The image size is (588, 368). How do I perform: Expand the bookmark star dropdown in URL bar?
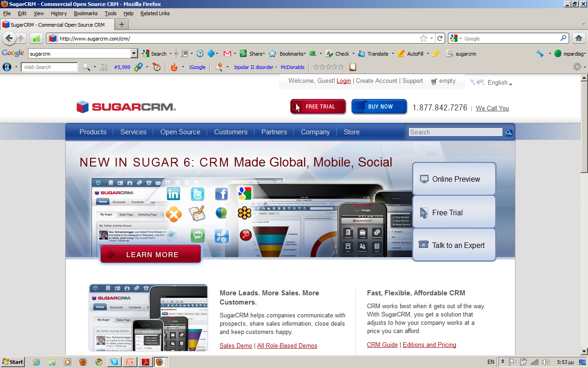(x=431, y=39)
